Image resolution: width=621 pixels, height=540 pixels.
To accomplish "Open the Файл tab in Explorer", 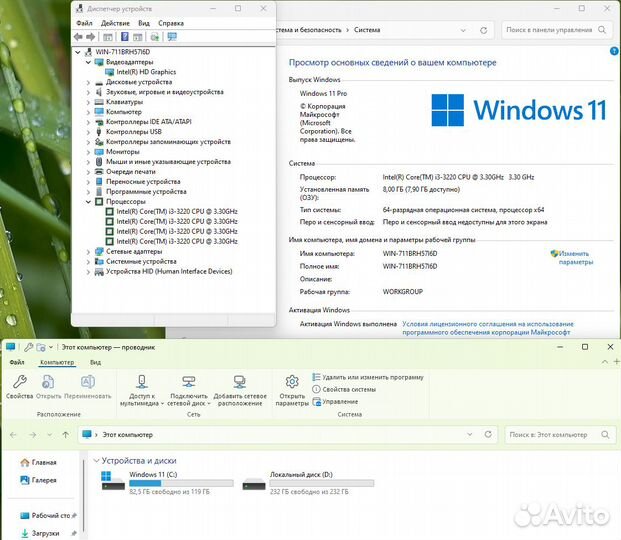I will click(x=17, y=362).
